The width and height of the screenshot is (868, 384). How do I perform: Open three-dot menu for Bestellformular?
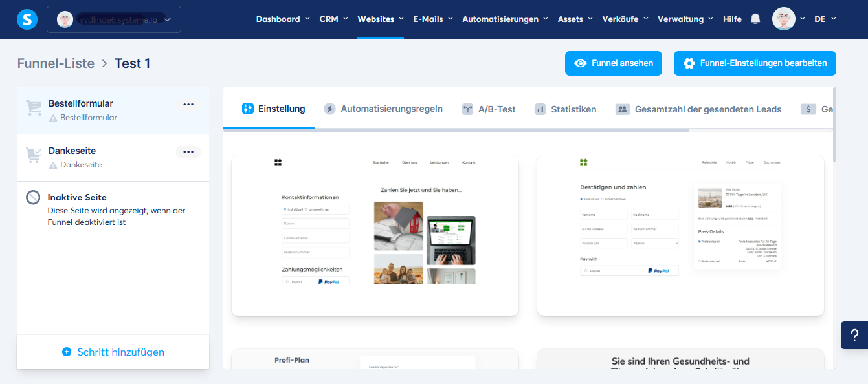coord(188,104)
